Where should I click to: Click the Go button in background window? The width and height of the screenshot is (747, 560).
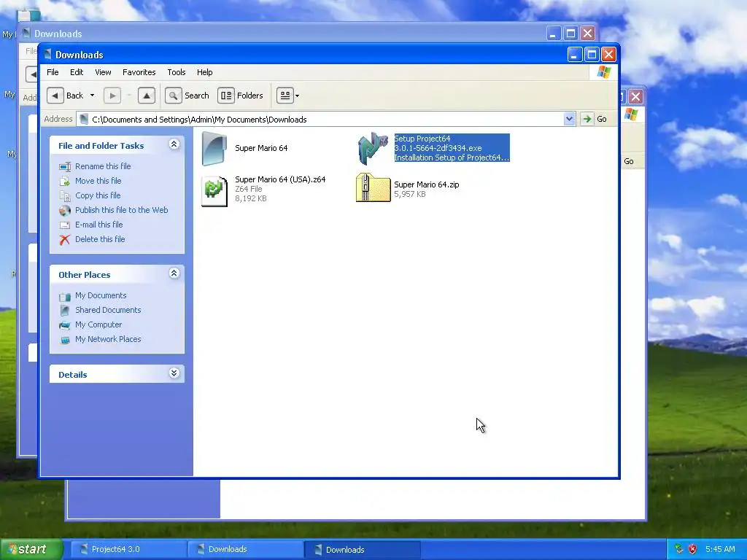(x=629, y=161)
